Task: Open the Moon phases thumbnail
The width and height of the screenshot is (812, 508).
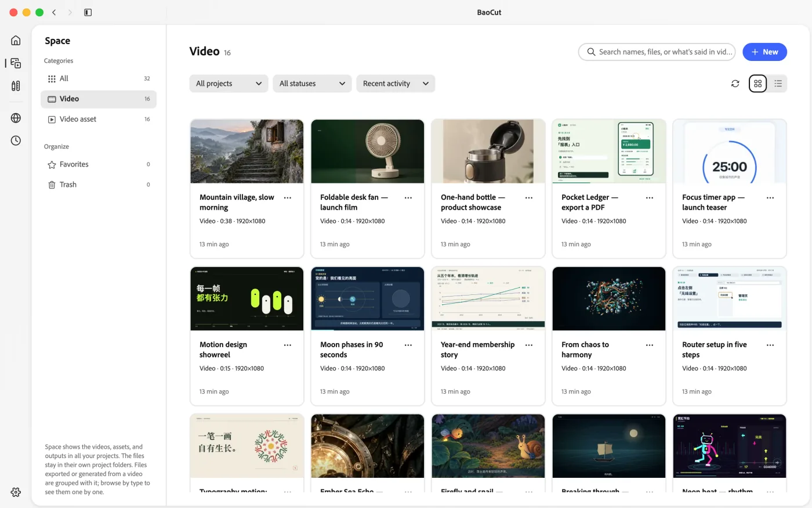Action: [368, 299]
